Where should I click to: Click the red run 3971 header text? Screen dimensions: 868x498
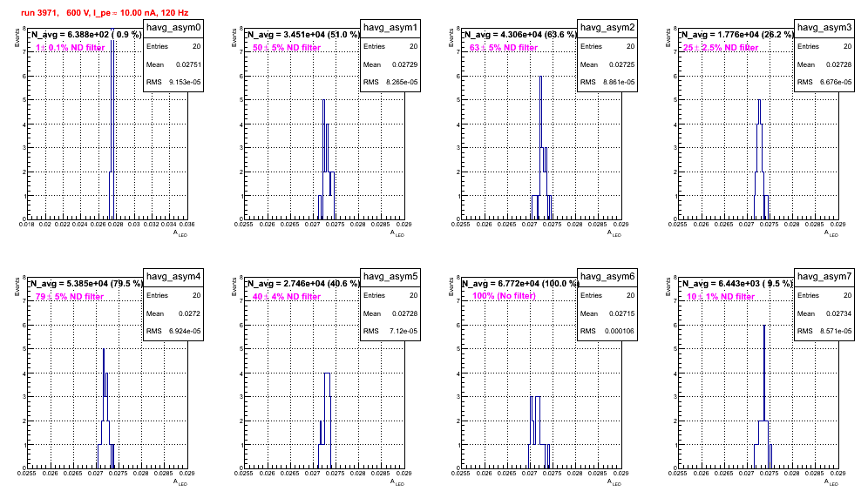click(104, 13)
